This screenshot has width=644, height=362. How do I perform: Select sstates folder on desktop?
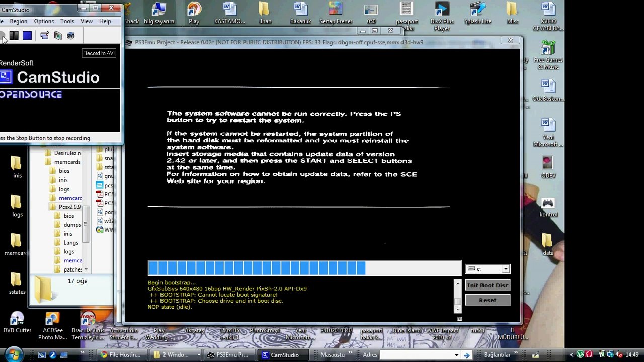[x=17, y=283]
